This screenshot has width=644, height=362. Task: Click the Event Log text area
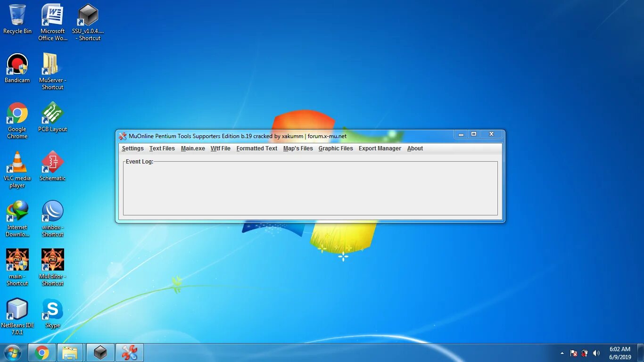pos(310,189)
